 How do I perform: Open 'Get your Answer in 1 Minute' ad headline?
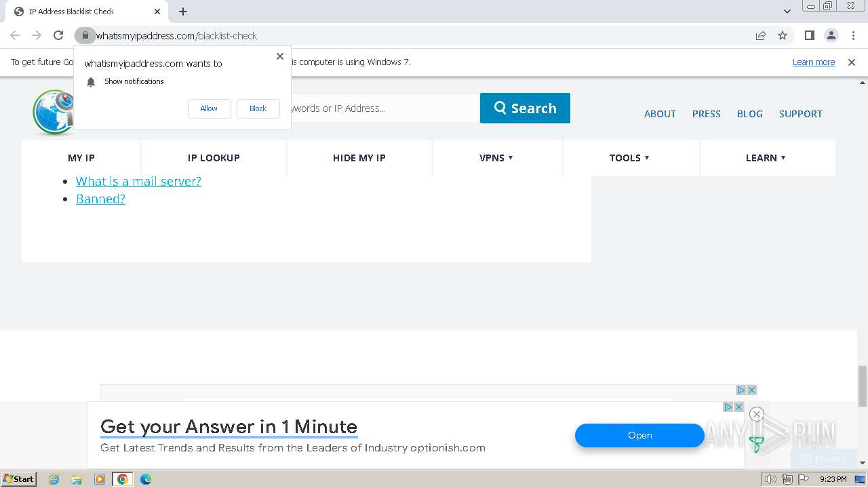click(229, 426)
